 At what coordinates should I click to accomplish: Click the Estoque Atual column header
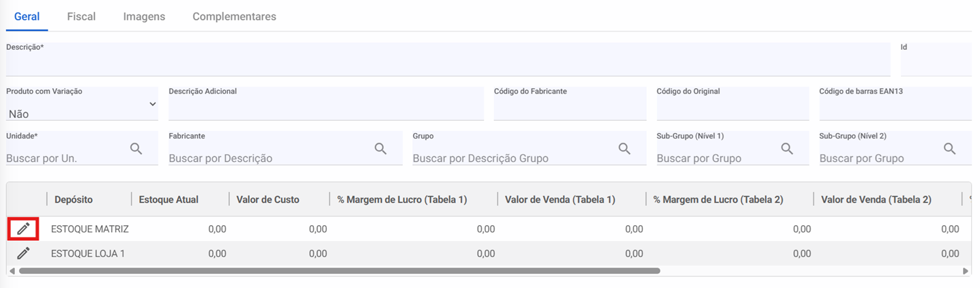pos(169,199)
